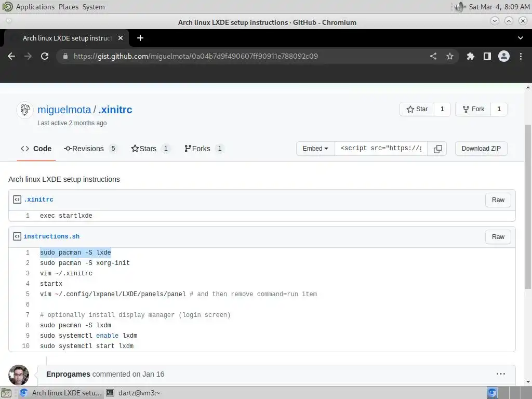View raw .xinitrc file
Viewport: 532px width, 399px height.
point(498,200)
